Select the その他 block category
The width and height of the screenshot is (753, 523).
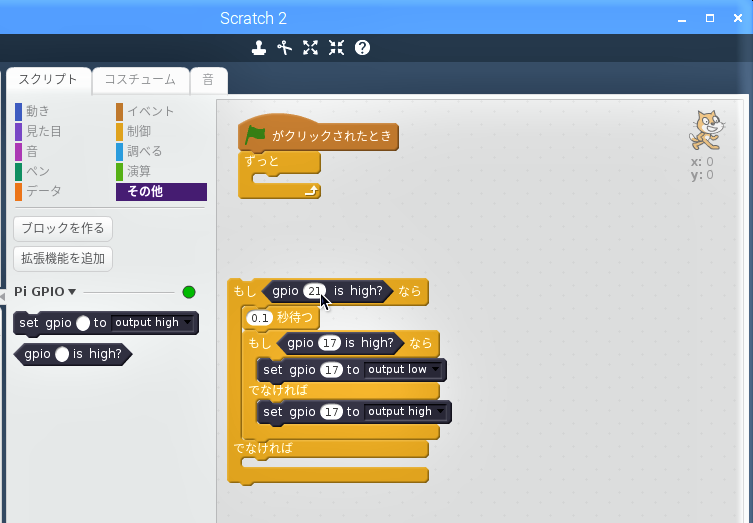pyautogui.click(x=161, y=192)
